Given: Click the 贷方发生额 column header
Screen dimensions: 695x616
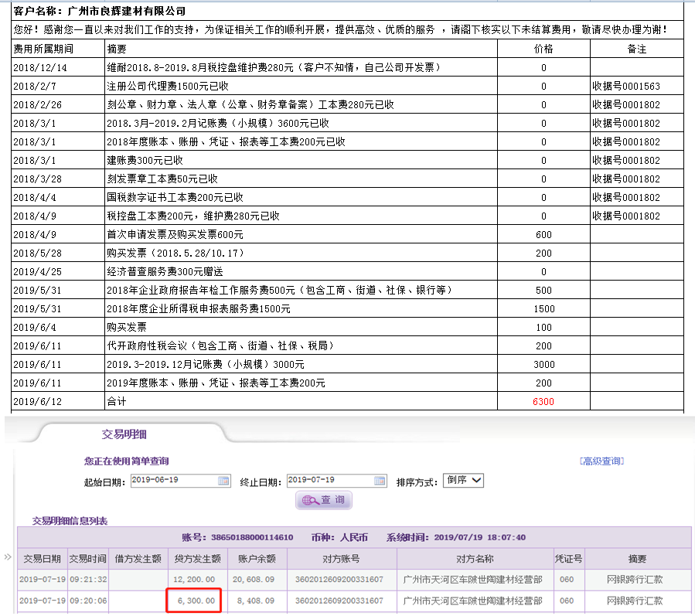Looking at the screenshot, I should click(198, 559).
